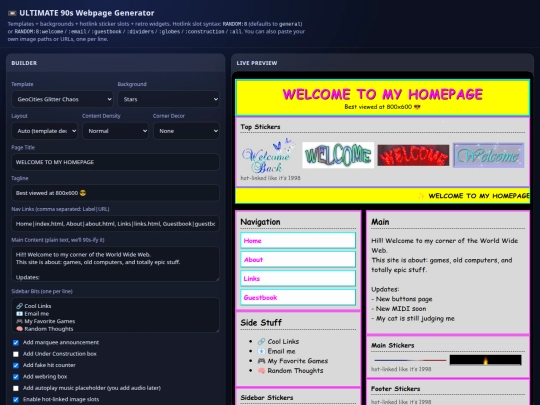Image resolution: width=540 pixels, height=405 pixels.
Task: Toggle Enable hot-linked image slots checkbox
Action: (x=16, y=399)
